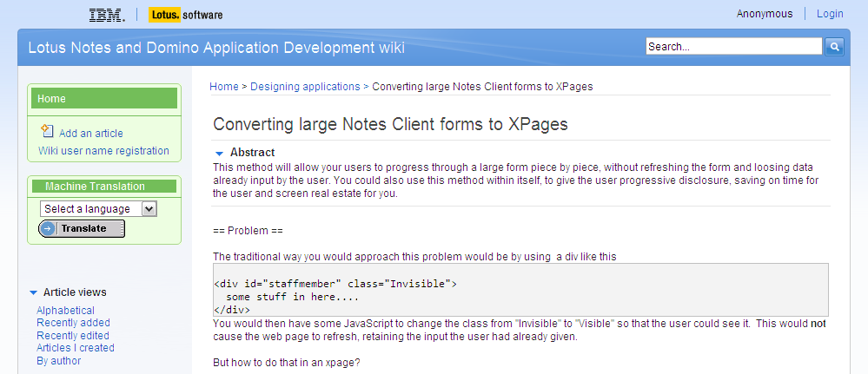
Task: Collapse the Article views section arrow
Action: 33,292
